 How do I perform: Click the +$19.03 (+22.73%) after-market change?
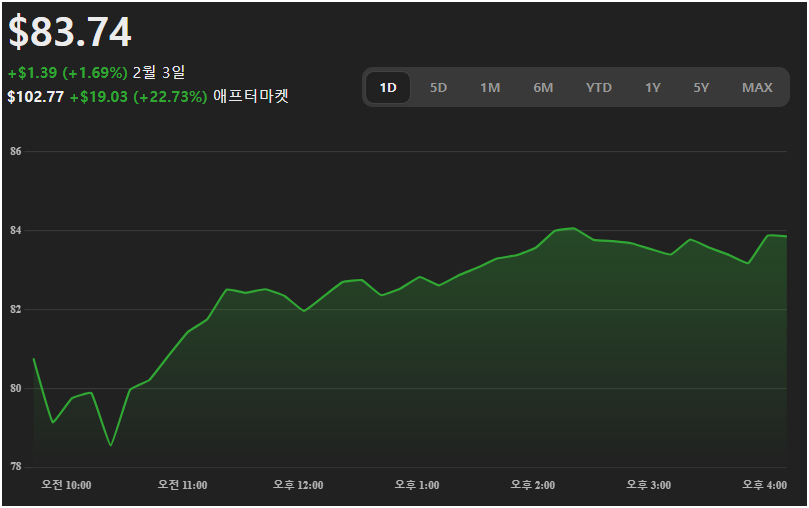coord(138,96)
